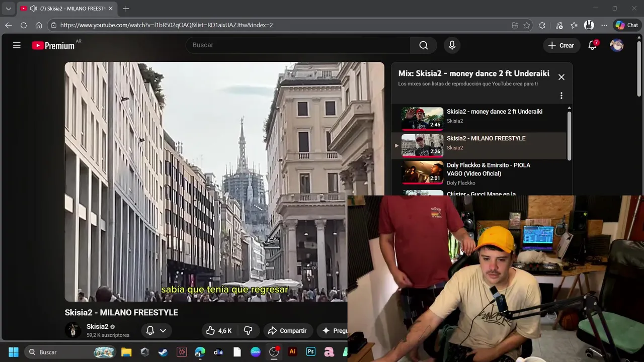This screenshot has height=362, width=644.
Task: Open the YouTube account avatar menu
Action: 617,45
